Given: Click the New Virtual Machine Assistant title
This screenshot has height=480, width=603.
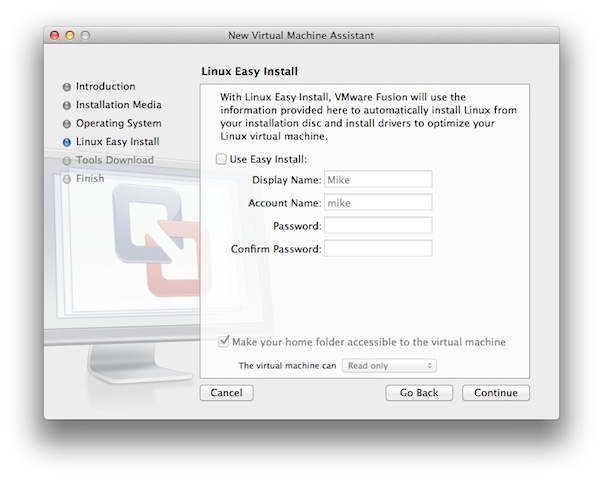Looking at the screenshot, I should pyautogui.click(x=301, y=35).
